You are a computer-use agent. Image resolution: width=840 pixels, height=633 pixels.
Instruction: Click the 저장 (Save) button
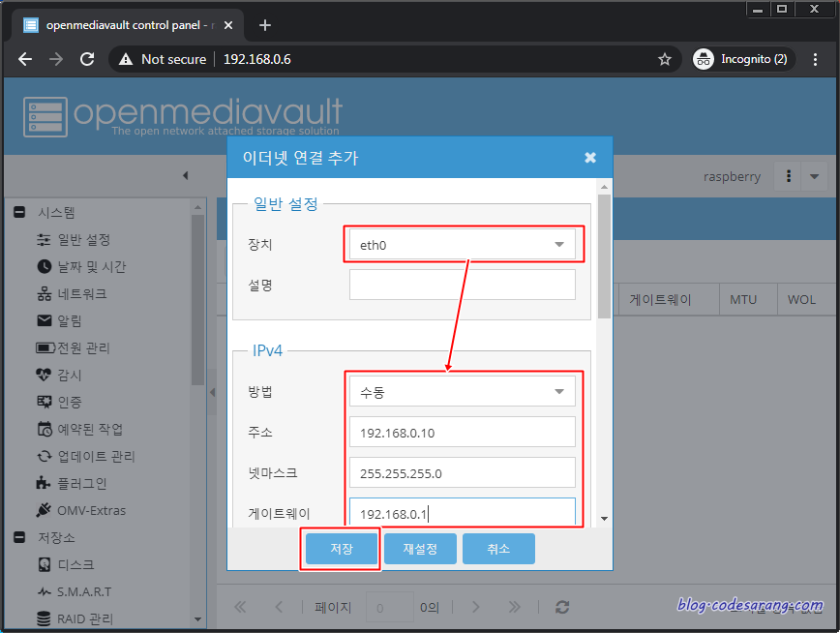tap(342, 549)
